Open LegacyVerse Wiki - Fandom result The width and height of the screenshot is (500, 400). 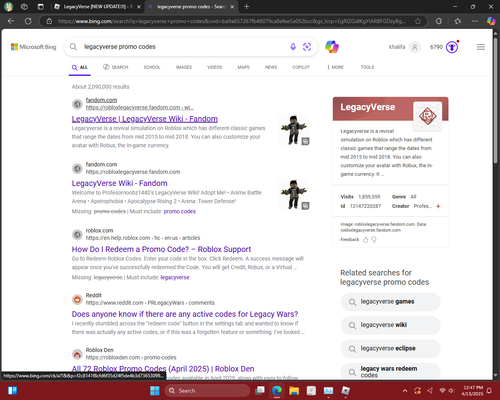point(120,183)
